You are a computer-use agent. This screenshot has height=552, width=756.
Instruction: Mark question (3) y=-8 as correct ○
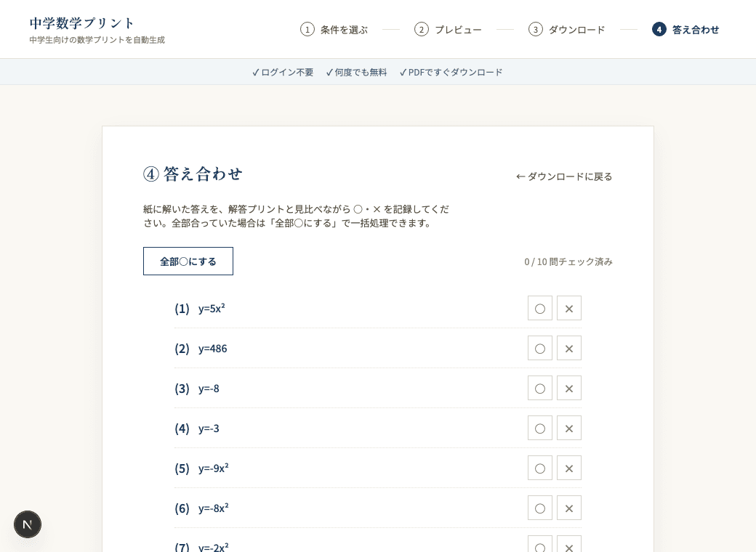pos(540,389)
